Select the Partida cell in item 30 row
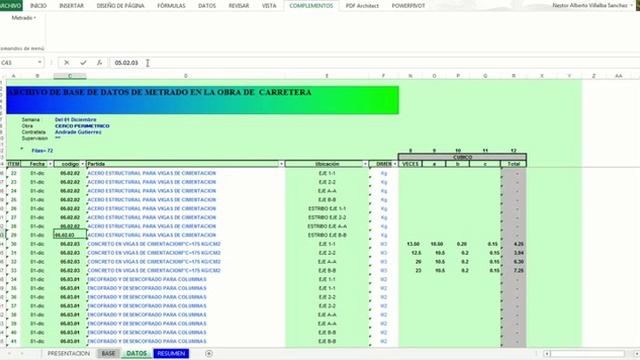640x360 pixels. click(x=186, y=244)
